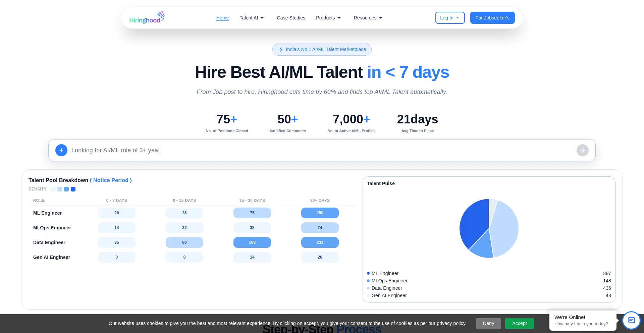Click MLOps Engineer cell showing 22
This screenshot has width=644, height=333.
(184, 228)
